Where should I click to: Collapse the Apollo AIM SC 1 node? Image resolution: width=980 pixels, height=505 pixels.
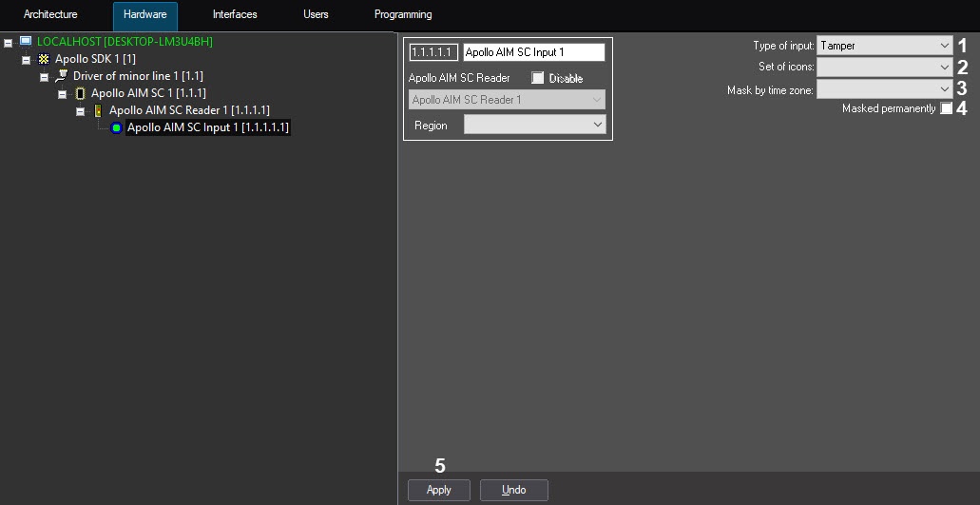[x=62, y=94]
